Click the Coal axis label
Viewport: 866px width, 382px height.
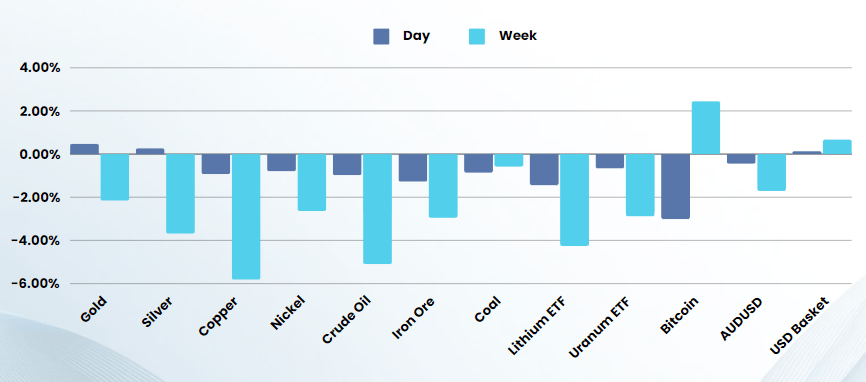[x=487, y=310]
